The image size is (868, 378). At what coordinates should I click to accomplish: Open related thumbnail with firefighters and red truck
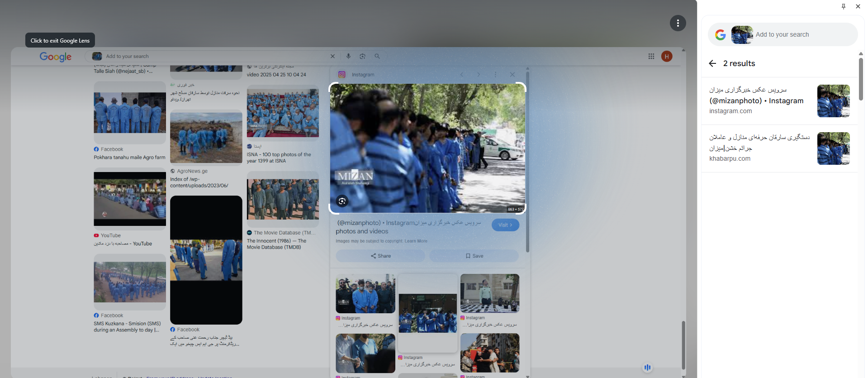(490, 353)
